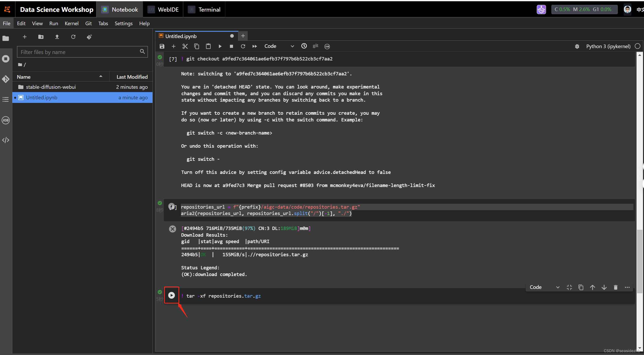Select Untitled.ipynb in file list
Screen dimensions: 644x355
click(x=82, y=97)
